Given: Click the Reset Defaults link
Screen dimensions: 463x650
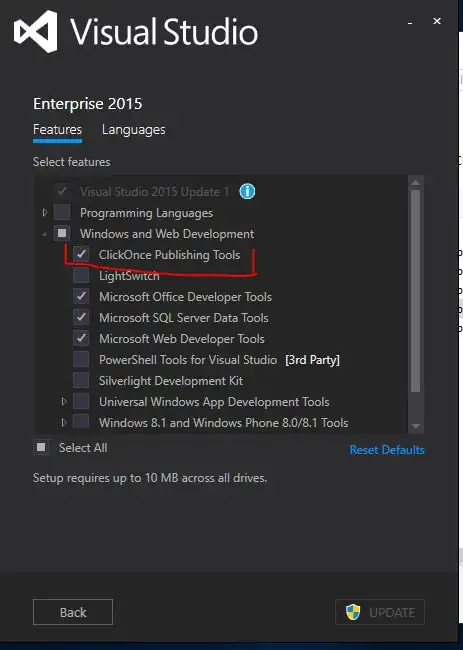Looking at the screenshot, I should point(387,450).
